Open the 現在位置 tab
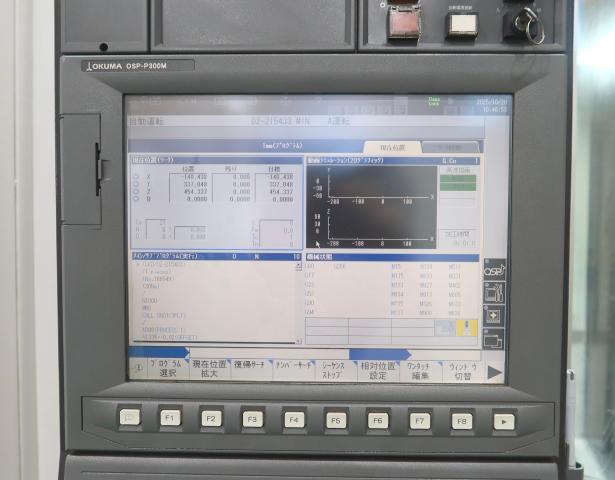The width and height of the screenshot is (615, 480). click(392, 146)
